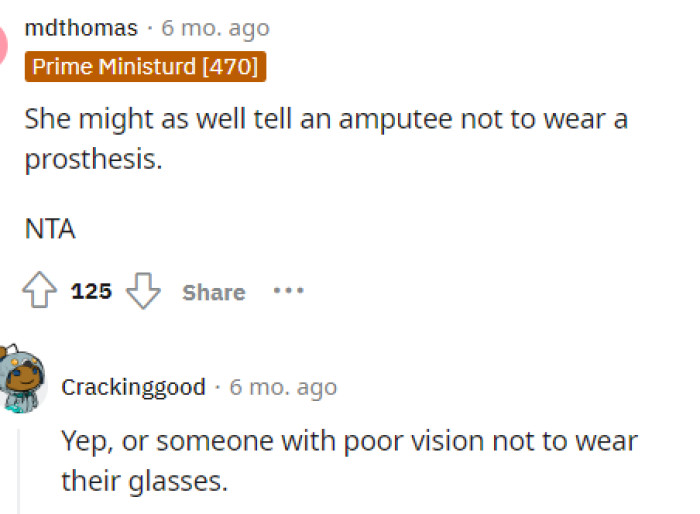
Task: Open mdthomas's user profile
Action: coord(81,28)
